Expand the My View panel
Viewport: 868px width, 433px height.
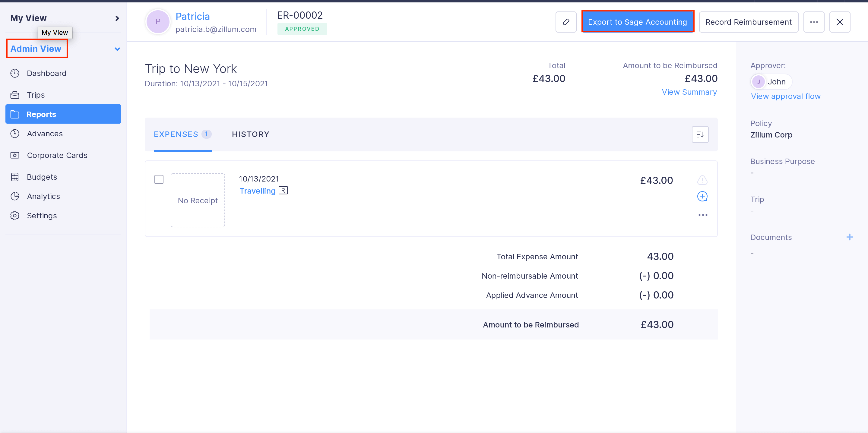[x=117, y=18]
